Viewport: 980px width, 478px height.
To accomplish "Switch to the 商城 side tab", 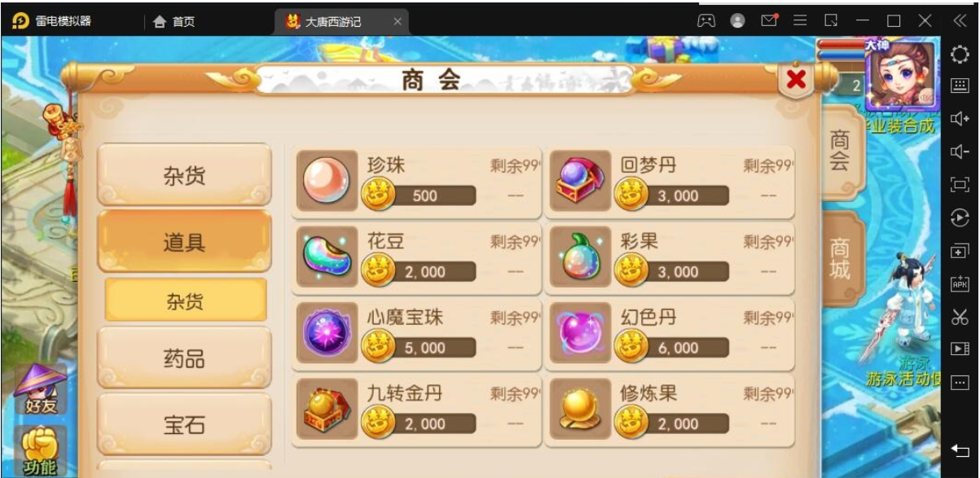I will 840,259.
